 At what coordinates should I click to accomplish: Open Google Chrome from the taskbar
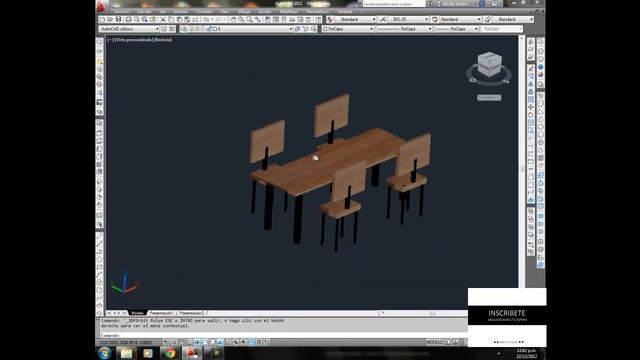coord(170,353)
